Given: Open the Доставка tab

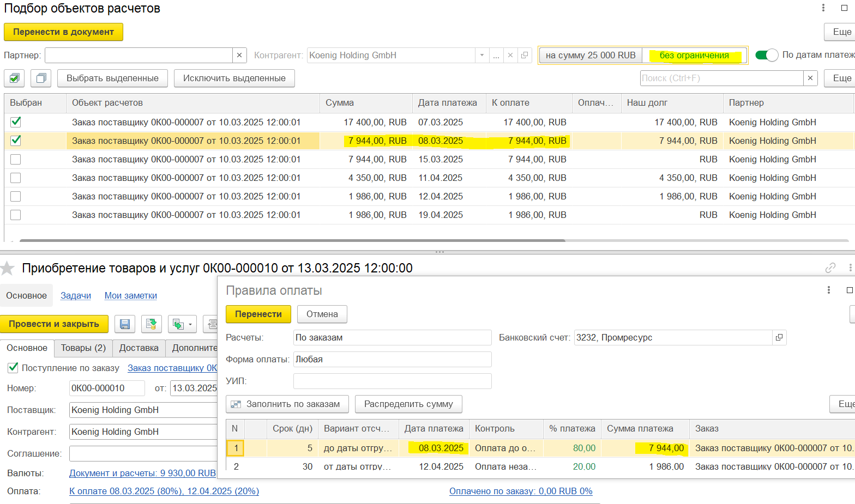Looking at the screenshot, I should tap(139, 348).
